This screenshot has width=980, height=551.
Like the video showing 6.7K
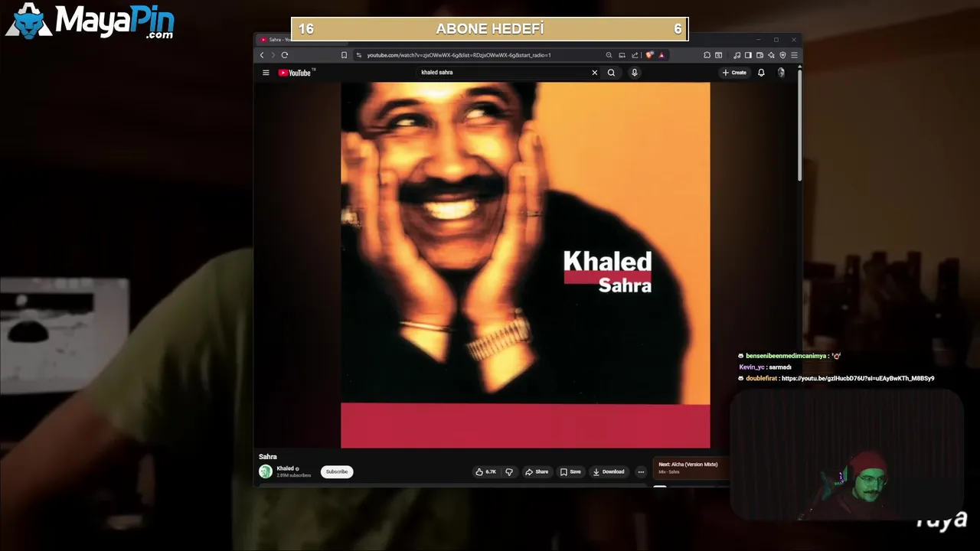(486, 471)
